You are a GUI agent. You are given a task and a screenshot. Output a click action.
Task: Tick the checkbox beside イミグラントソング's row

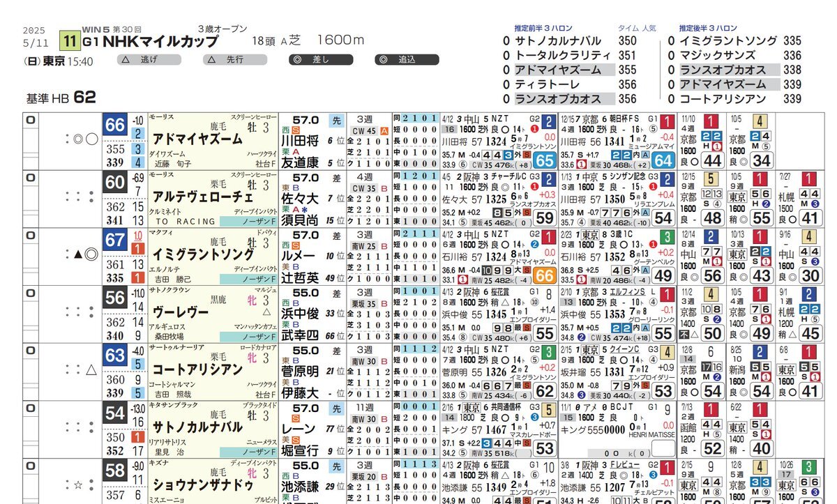30,236
